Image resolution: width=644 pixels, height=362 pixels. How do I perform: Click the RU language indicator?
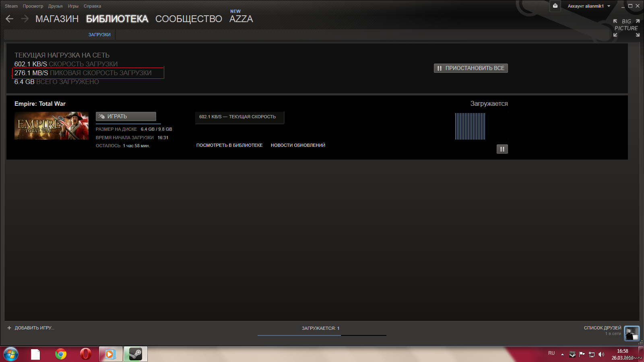point(551,353)
